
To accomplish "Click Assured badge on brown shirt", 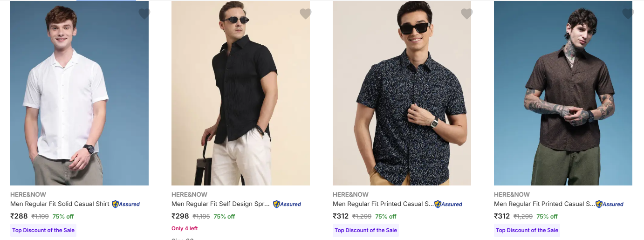I will [610, 204].
